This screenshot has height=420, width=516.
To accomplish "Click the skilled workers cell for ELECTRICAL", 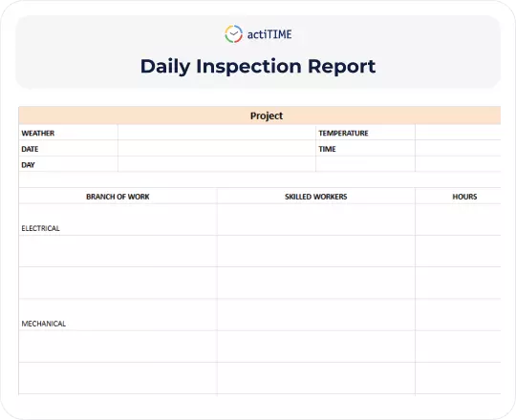I will coord(316,220).
